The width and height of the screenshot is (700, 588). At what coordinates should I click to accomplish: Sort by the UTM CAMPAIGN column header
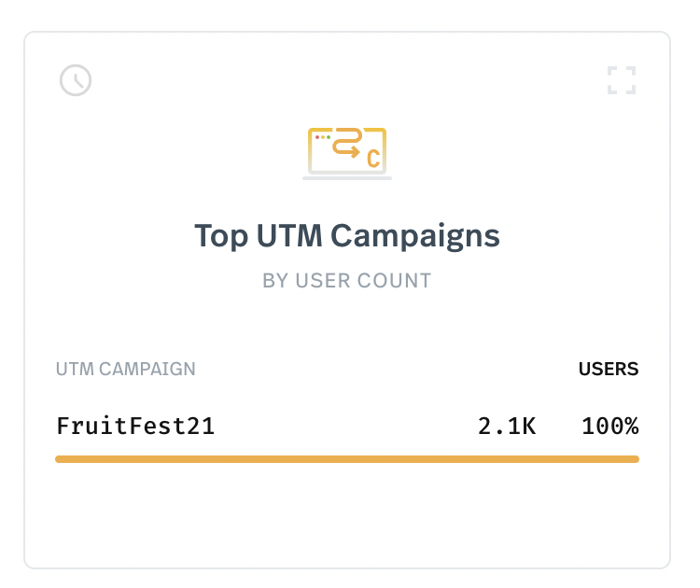click(125, 370)
